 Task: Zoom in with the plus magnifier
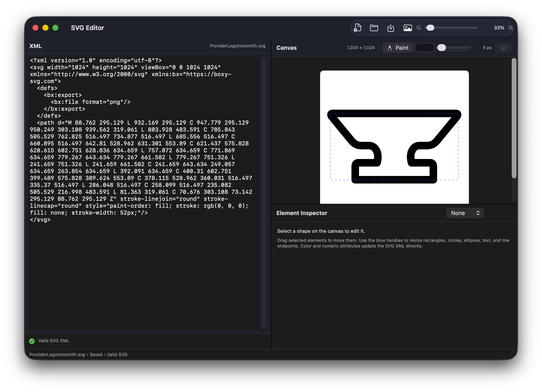pyautogui.click(x=510, y=28)
